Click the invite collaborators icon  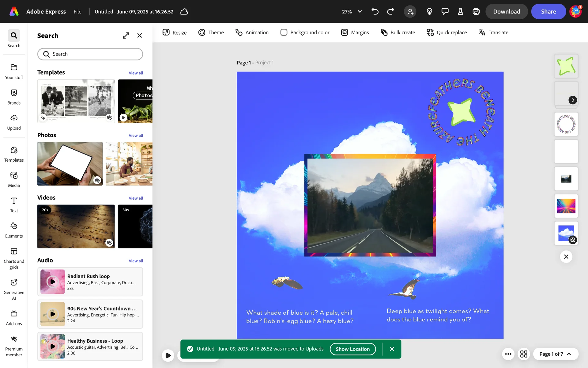[x=410, y=12]
